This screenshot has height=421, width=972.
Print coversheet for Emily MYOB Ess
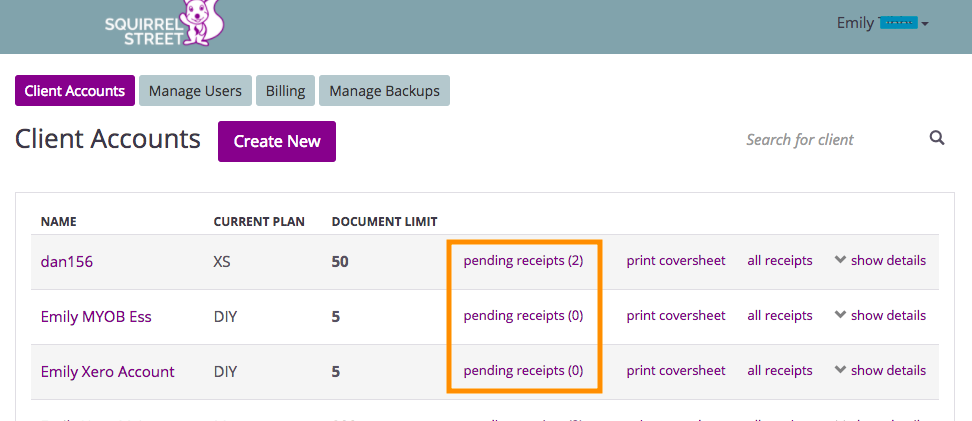tap(676, 316)
